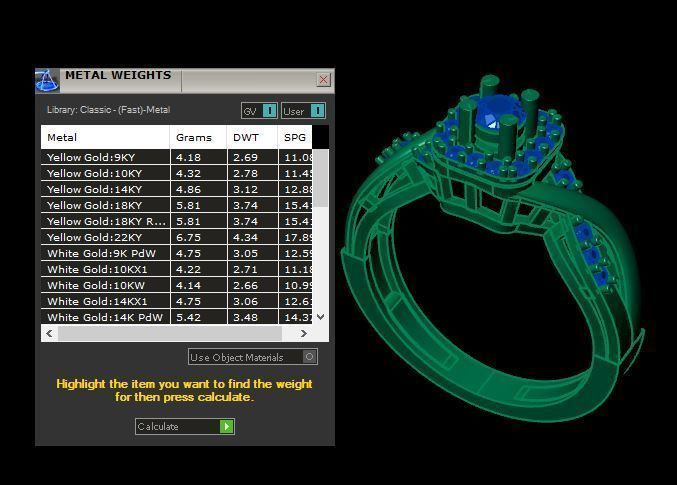Viewport: 677px width, 485px height.
Task: Click the 4.34 DWT value
Action: click(x=245, y=237)
